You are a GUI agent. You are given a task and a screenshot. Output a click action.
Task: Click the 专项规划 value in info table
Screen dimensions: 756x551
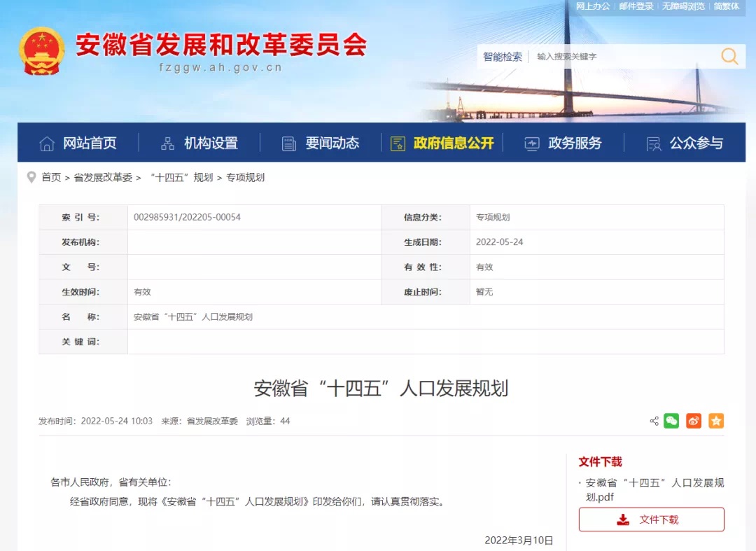pyautogui.click(x=493, y=217)
